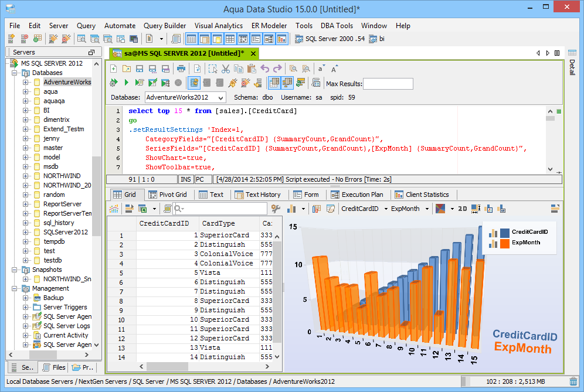Select the AdventureWorks database in tree
584x392 pixels.
67,82
